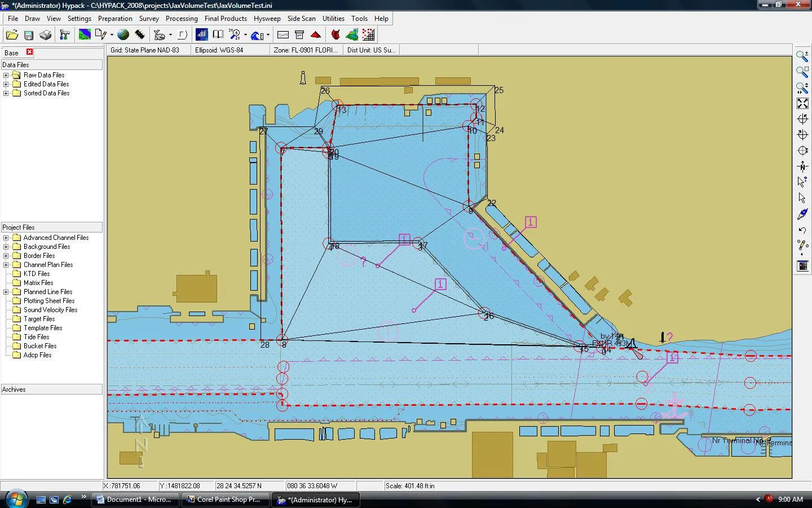Screen dimensions: 812x508
Task: Select the zoom in/out magnifier tool
Action: pyautogui.click(x=802, y=56)
